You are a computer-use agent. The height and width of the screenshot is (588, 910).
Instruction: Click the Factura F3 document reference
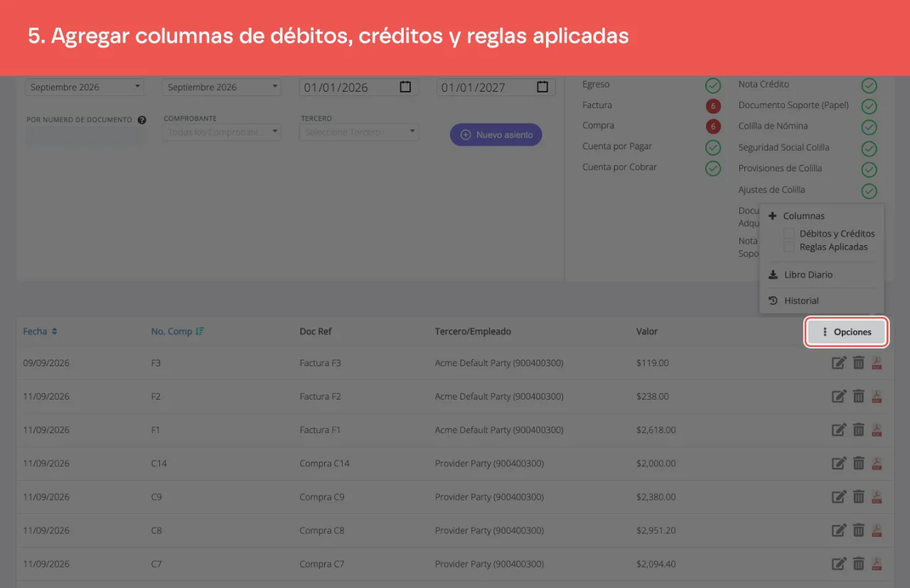pos(321,363)
